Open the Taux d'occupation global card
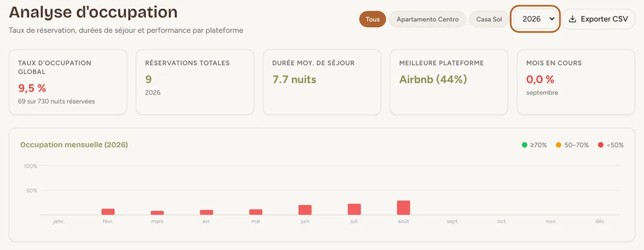 (68, 82)
